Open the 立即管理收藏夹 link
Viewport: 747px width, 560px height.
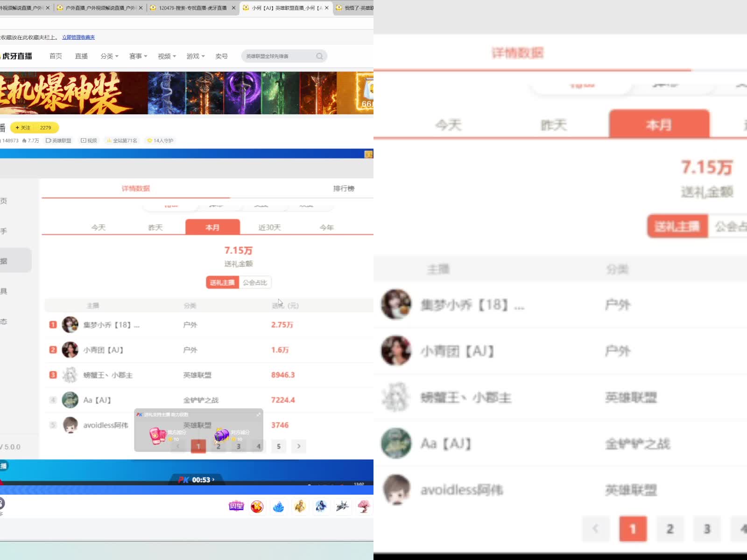(x=78, y=37)
